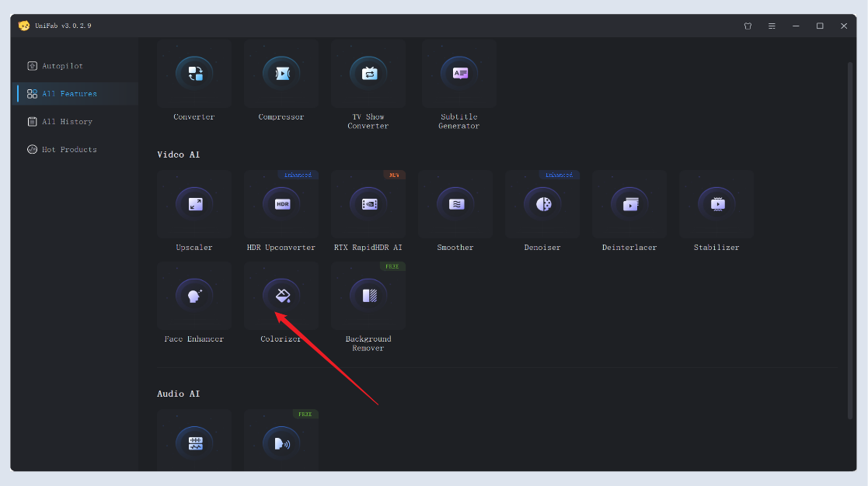
Task: Open the TV Show Converter icon
Action: point(368,74)
